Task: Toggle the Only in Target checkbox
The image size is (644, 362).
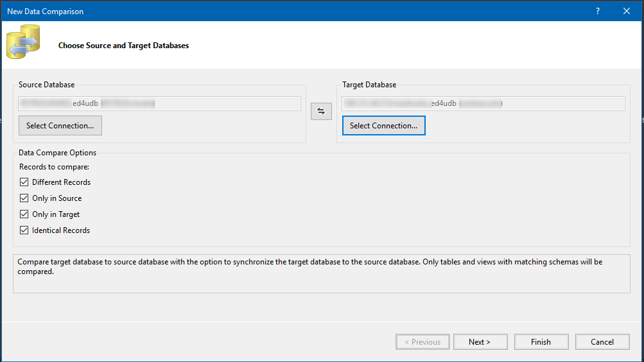Action: 24,214
